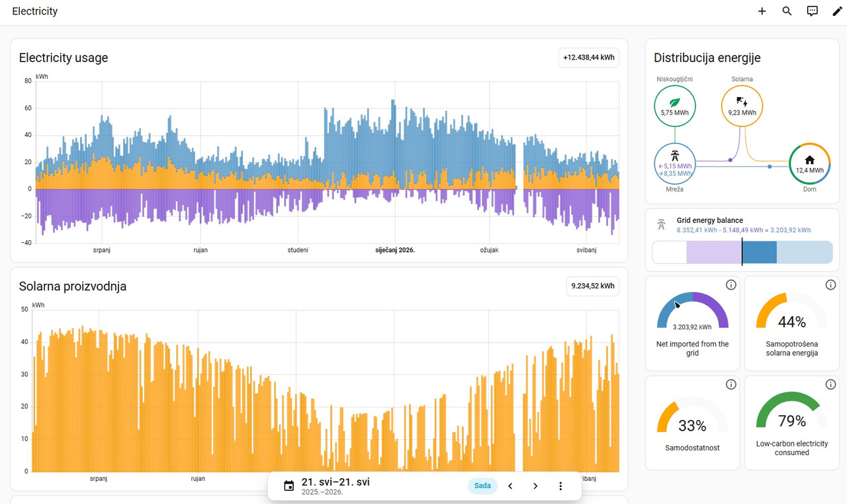This screenshot has height=504, width=847.
Task: Click the Electricity page title
Action: pyautogui.click(x=35, y=11)
